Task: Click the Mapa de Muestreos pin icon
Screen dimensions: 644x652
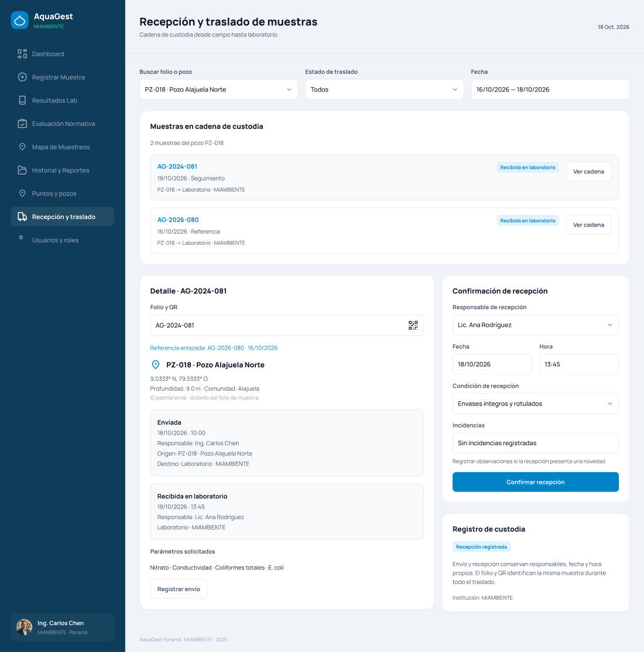Action: pyautogui.click(x=22, y=147)
